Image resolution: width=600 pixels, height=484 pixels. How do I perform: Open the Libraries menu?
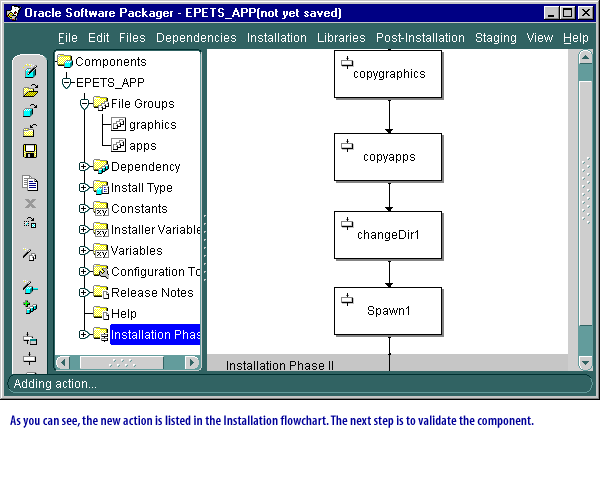click(x=341, y=38)
